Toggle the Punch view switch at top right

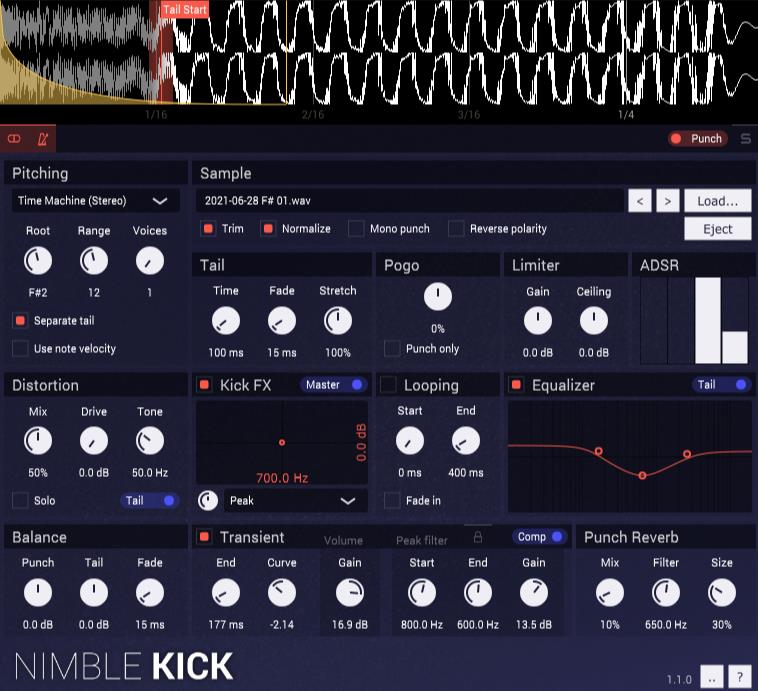click(x=698, y=139)
